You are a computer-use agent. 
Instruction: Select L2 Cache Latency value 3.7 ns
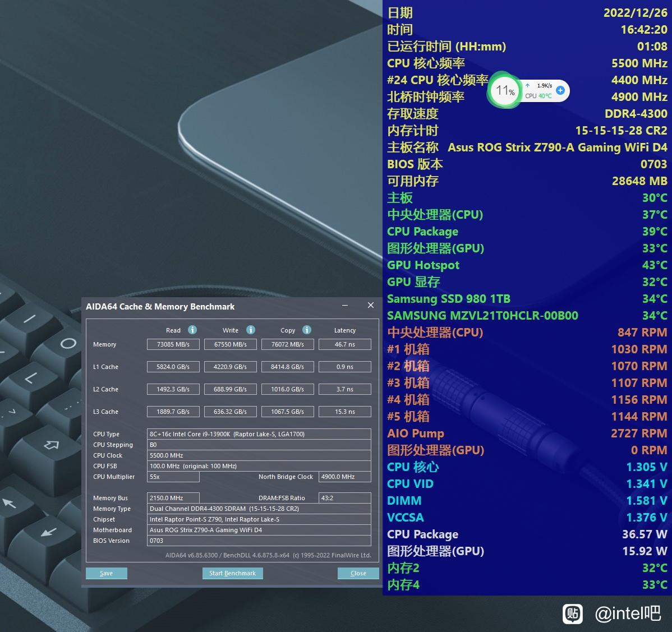tap(345, 389)
